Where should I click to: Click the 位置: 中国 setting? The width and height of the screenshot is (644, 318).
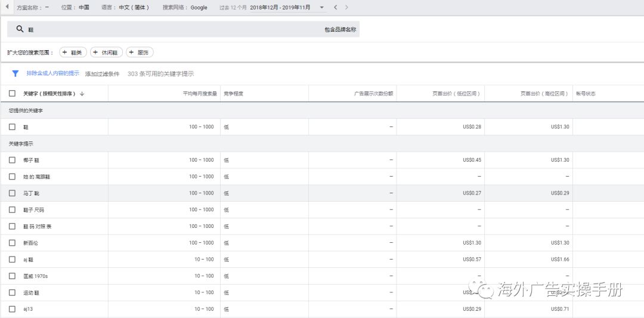75,7
